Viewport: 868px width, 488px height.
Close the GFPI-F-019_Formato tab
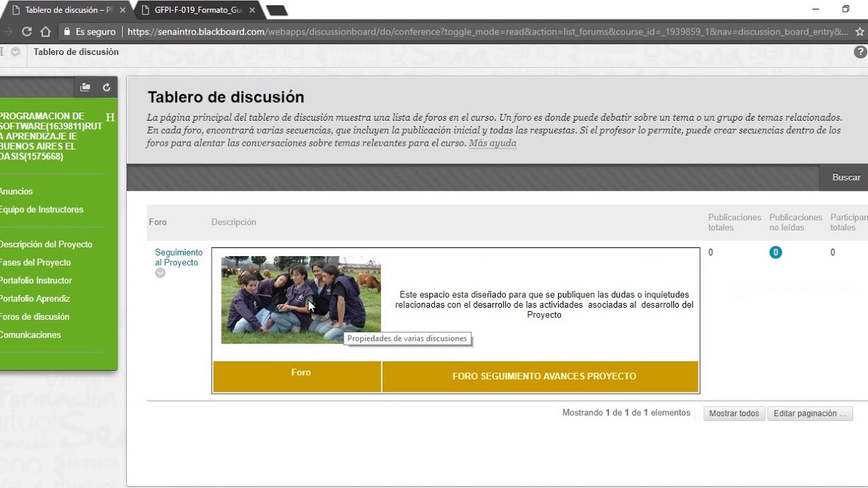tap(252, 10)
